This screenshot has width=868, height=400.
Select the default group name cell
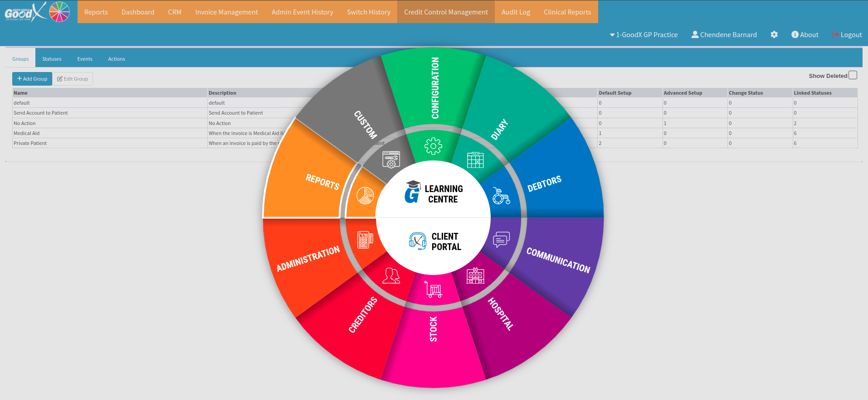pyautogui.click(x=110, y=103)
